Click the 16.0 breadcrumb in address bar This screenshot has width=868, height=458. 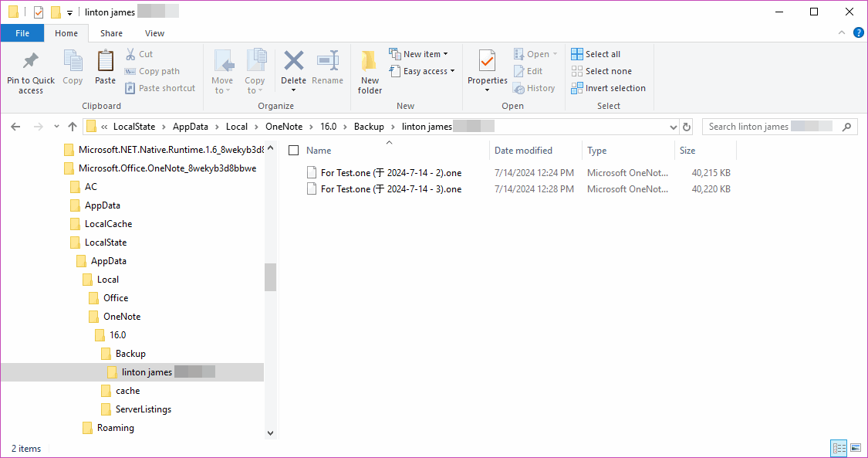(328, 127)
